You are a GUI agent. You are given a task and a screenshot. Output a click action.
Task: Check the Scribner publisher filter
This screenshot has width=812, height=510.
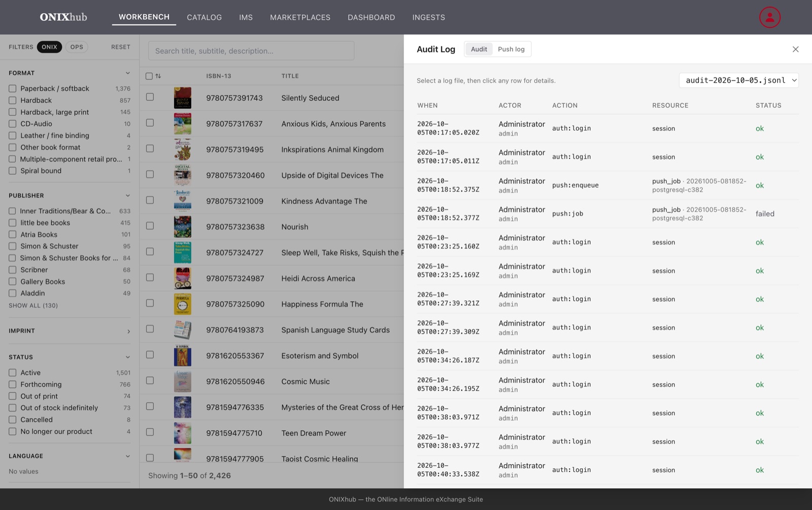13,270
